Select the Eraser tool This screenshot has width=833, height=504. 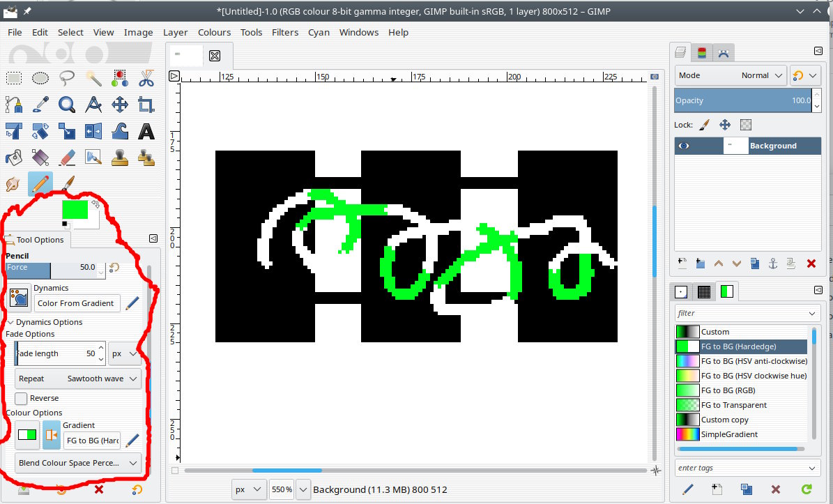(67, 158)
